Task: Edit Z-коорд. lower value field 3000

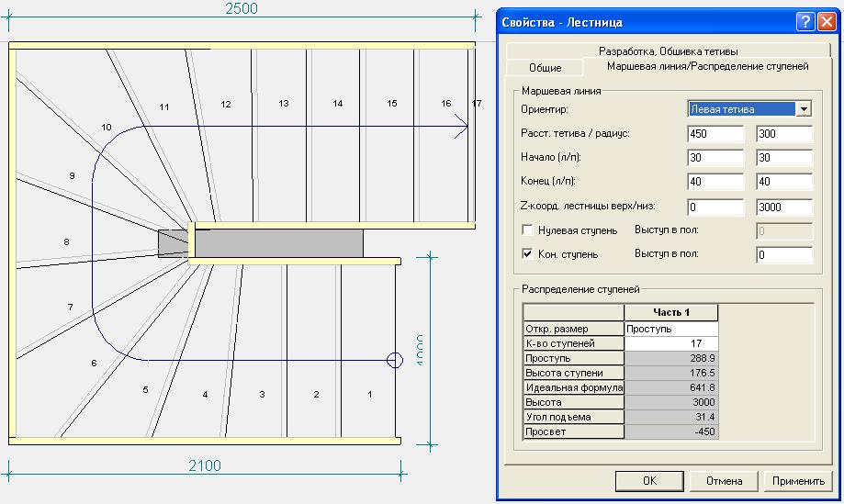Action: (x=784, y=207)
